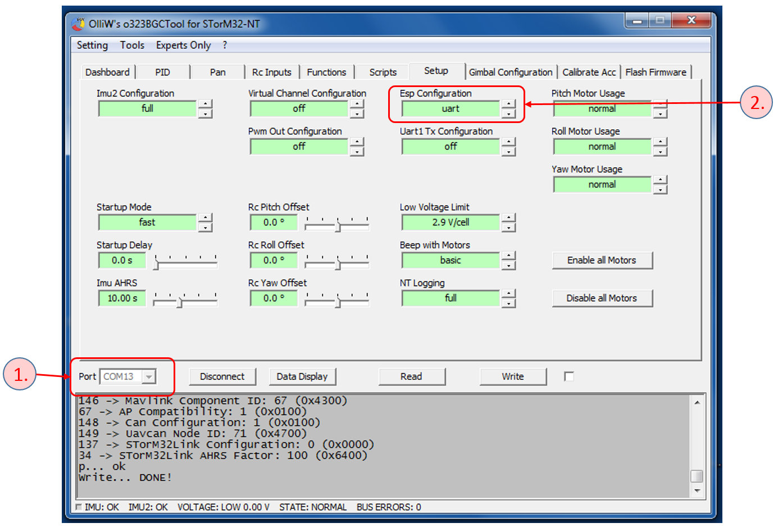
Task: Step up the Yaw Motor Usage value
Action: coord(660,180)
